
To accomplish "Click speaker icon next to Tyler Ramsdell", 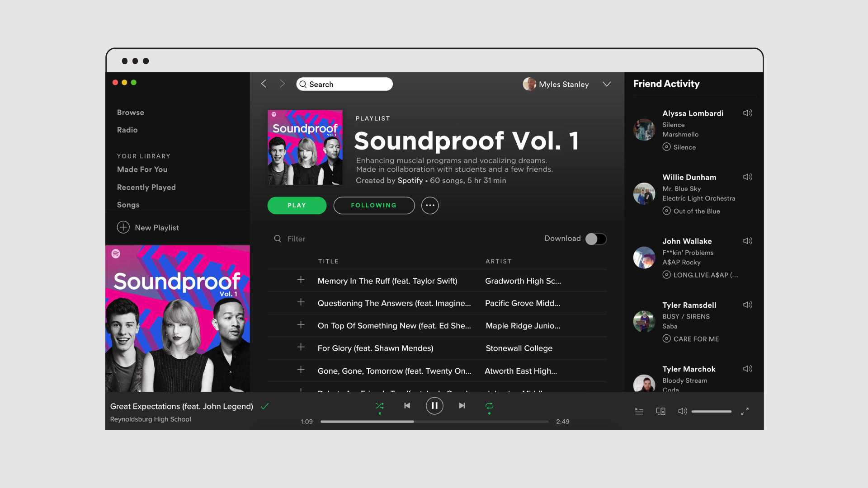I will pyautogui.click(x=748, y=305).
